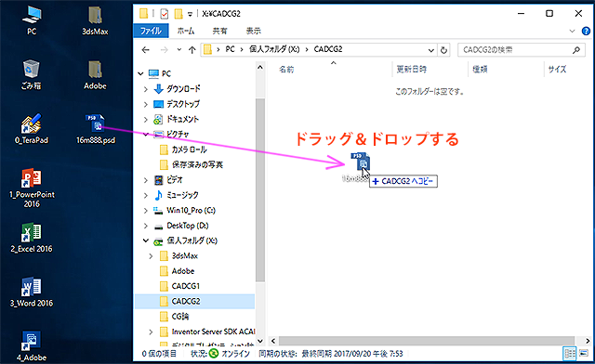Open the 0_TeraPad desktop shortcut

point(32,129)
